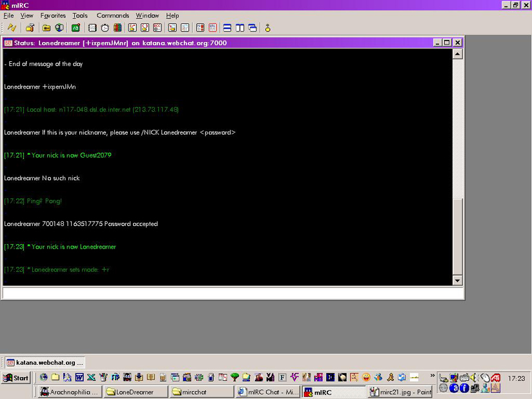532x399 pixels.
Task: Switch to the LoneDreamer folder taskbar button
Action: [x=136, y=392]
